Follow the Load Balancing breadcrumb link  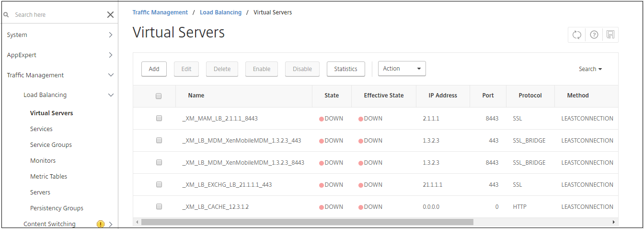pos(220,12)
